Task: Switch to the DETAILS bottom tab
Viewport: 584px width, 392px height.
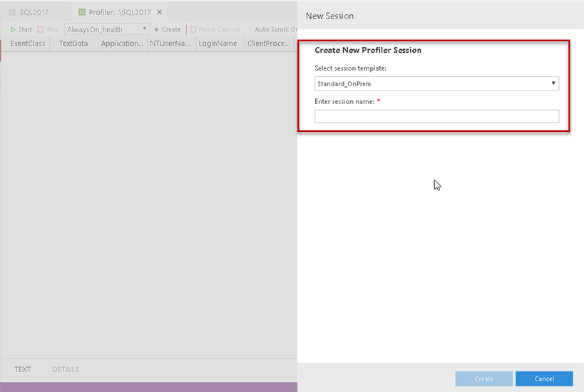Action: click(x=66, y=369)
